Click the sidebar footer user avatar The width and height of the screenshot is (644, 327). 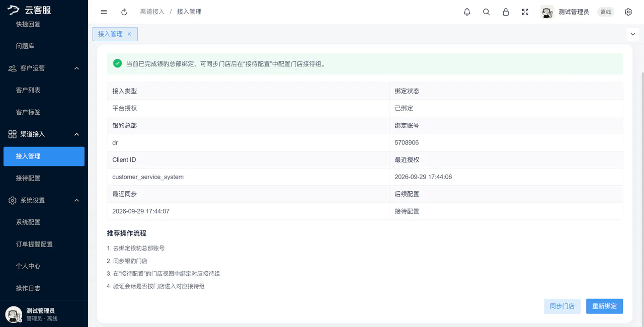14,314
